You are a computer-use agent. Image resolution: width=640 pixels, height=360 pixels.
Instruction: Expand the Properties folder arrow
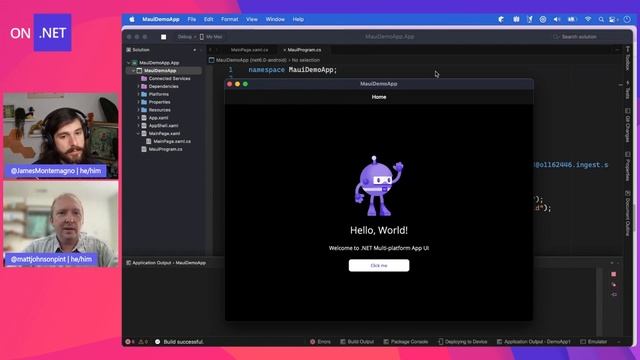tap(138, 102)
